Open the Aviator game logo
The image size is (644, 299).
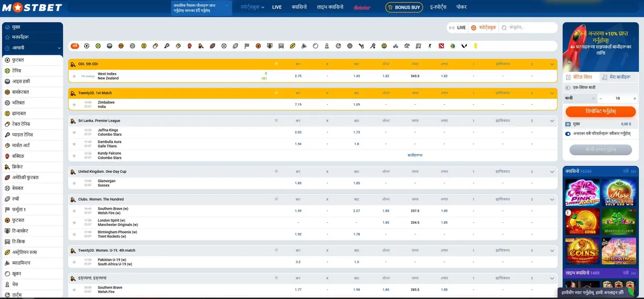point(362,8)
